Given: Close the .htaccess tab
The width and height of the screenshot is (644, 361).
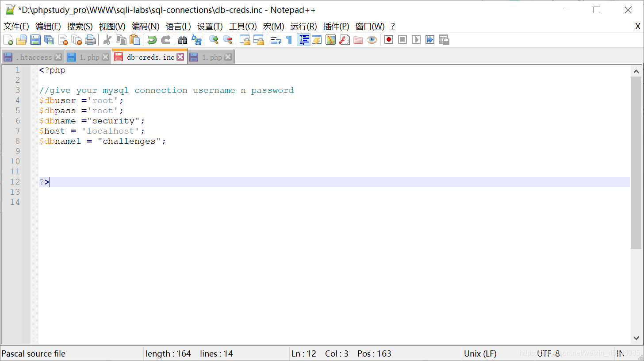Looking at the screenshot, I should coord(58,57).
